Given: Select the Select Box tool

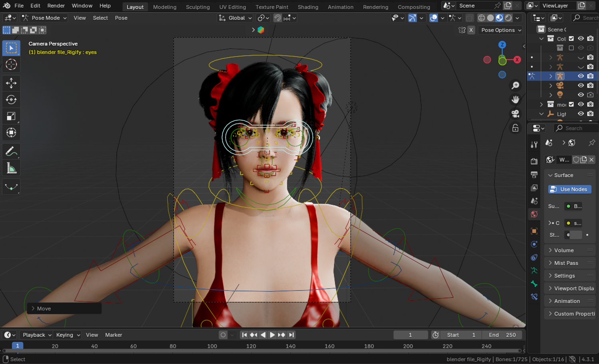Looking at the screenshot, I should click(x=11, y=48).
